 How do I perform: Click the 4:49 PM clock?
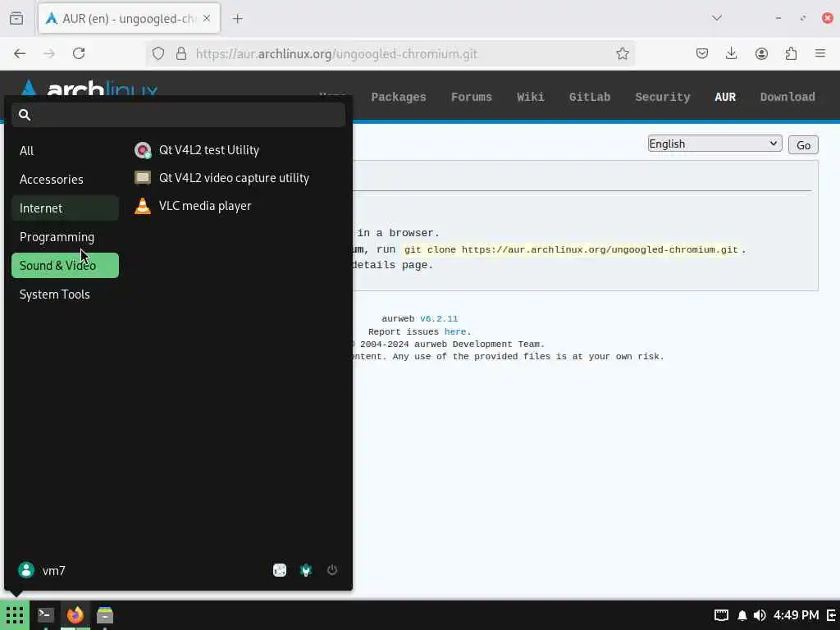click(796, 615)
